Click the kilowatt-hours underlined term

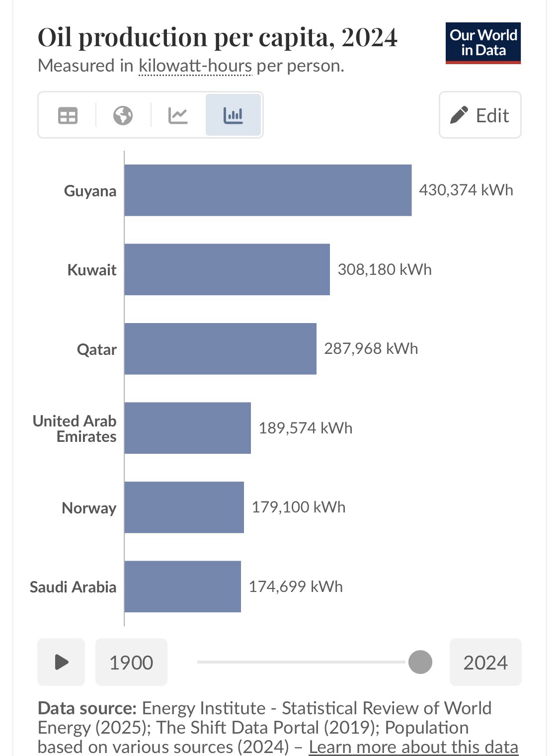pyautogui.click(x=195, y=66)
